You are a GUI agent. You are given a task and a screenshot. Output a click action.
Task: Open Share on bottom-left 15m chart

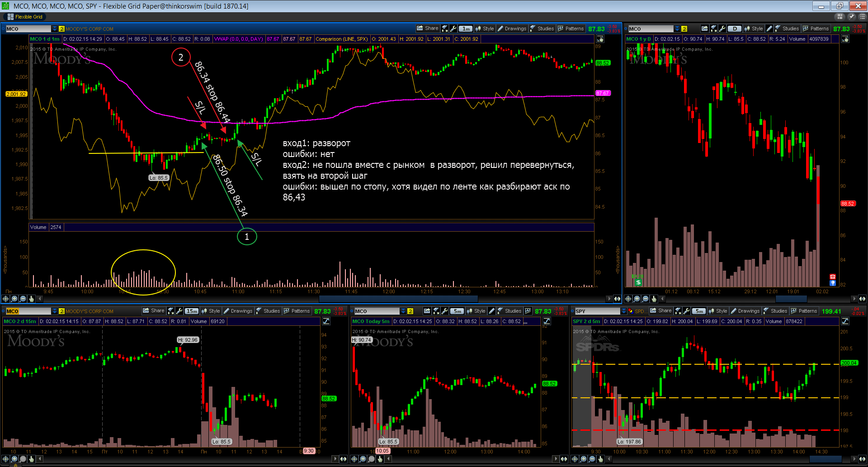pyautogui.click(x=153, y=311)
